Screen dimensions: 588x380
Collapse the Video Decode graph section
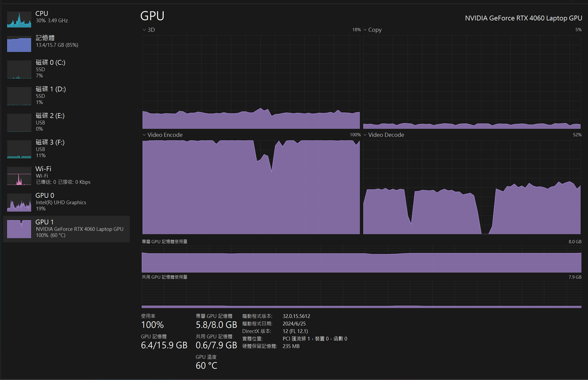coord(364,135)
